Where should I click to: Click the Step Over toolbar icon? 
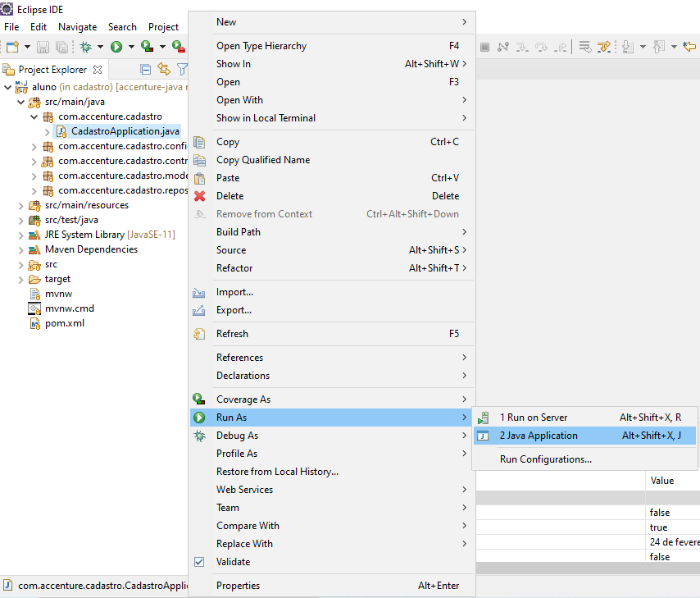coord(541,47)
